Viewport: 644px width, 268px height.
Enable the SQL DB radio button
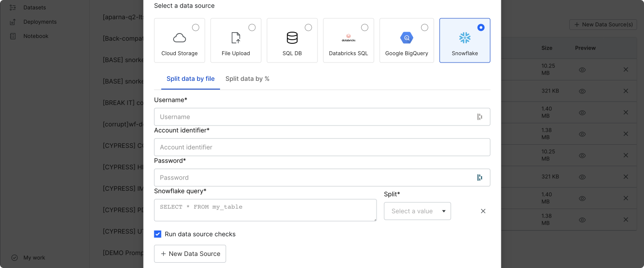[x=308, y=28]
